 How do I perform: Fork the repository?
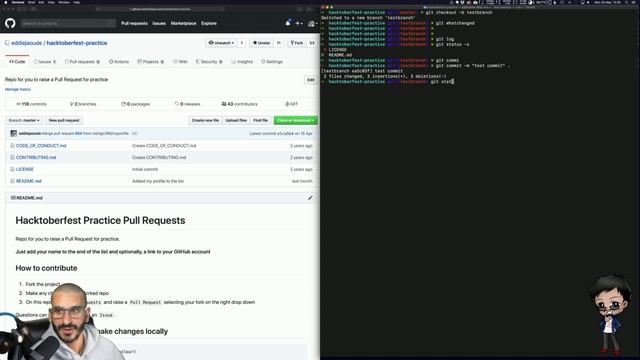[297, 43]
